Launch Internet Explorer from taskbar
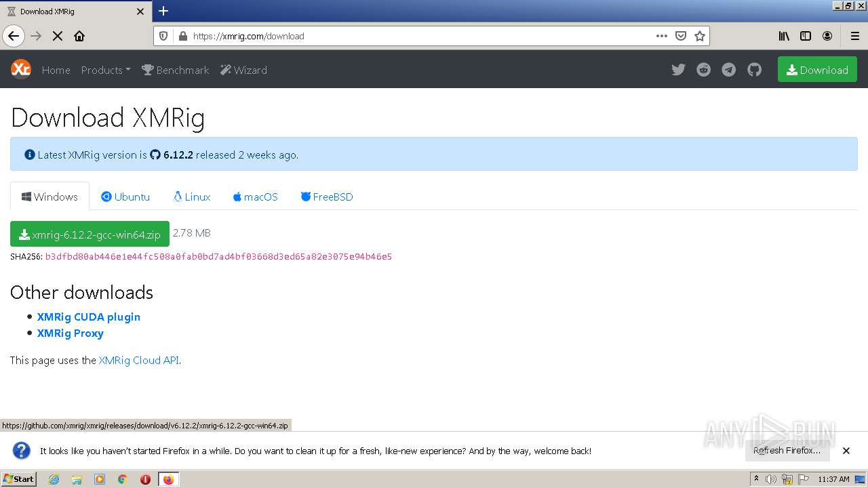 tap(54, 479)
